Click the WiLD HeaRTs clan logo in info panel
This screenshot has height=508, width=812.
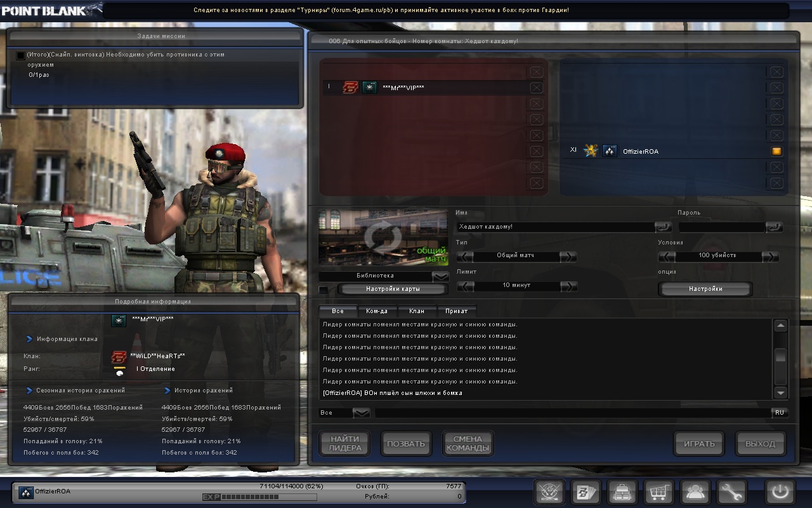tap(119, 357)
